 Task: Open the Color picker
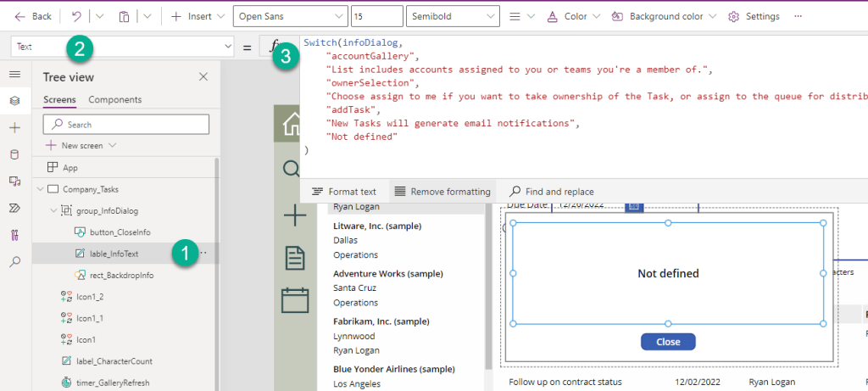pyautogui.click(x=573, y=17)
